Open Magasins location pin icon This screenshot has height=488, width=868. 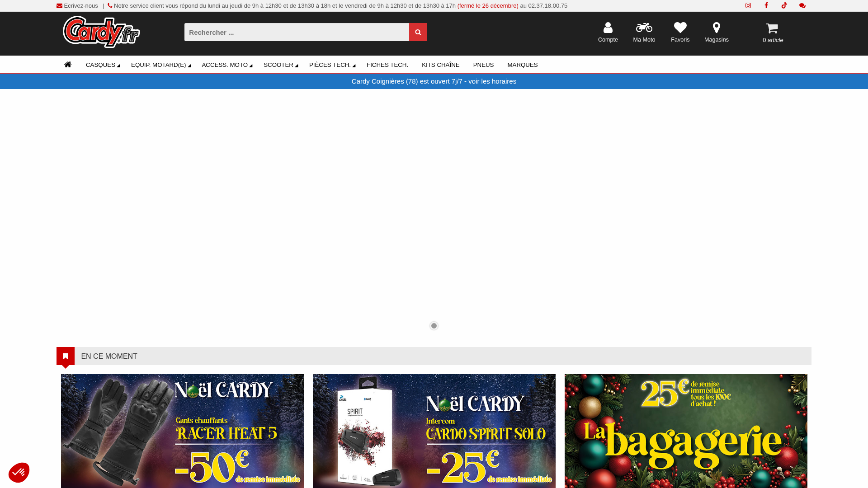(x=717, y=28)
